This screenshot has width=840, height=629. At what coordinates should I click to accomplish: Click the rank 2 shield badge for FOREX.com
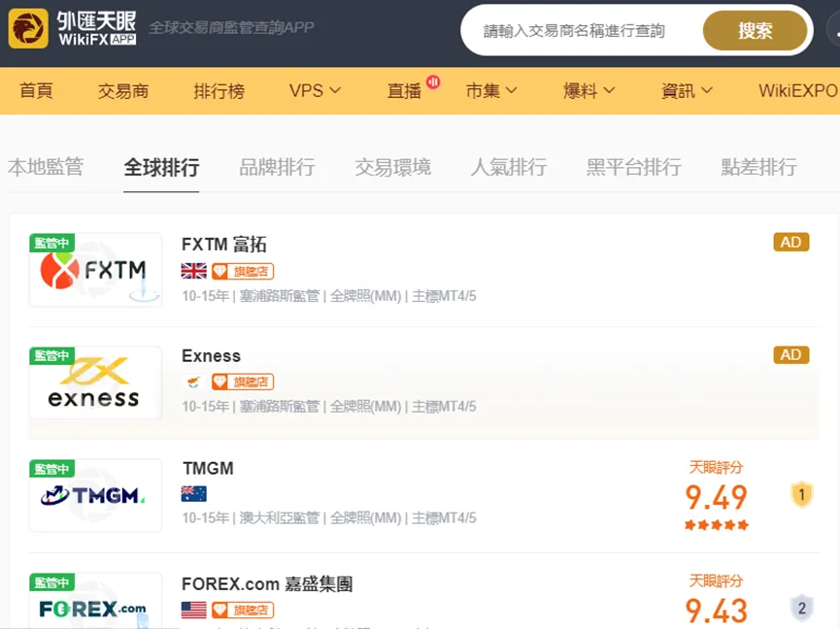tap(801, 608)
